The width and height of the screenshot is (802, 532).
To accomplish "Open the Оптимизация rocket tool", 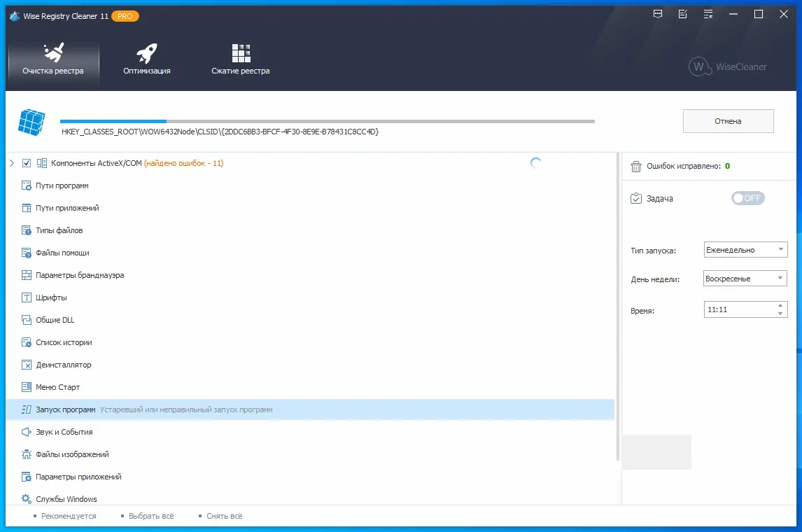I will pyautogui.click(x=146, y=59).
